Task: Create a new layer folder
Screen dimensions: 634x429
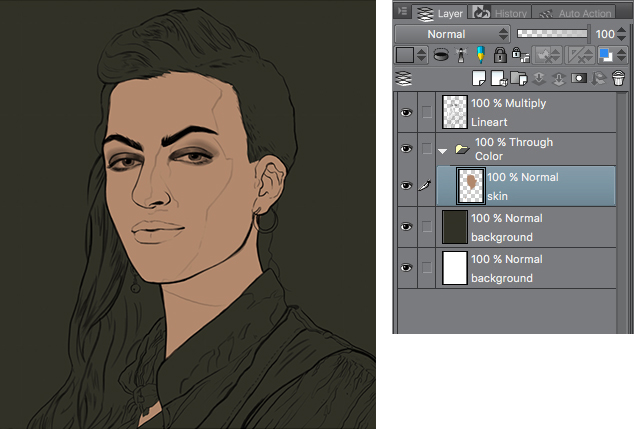Action: point(518,78)
